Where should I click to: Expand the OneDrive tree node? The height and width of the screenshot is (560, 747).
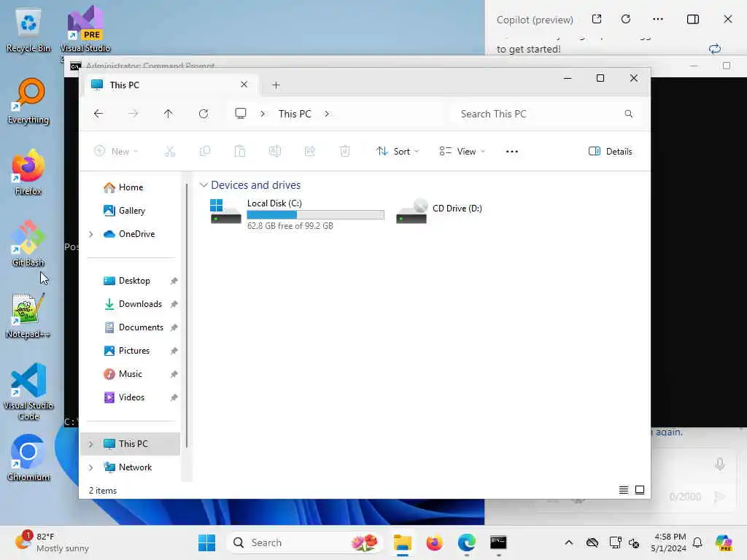(x=91, y=234)
